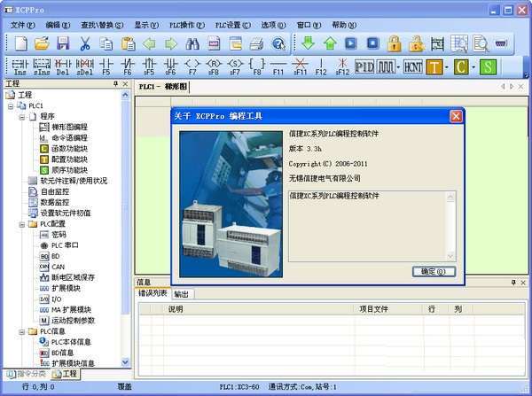Screen dimensions: 532x396
Task: Click the orange T timer icon
Action: pos(434,66)
